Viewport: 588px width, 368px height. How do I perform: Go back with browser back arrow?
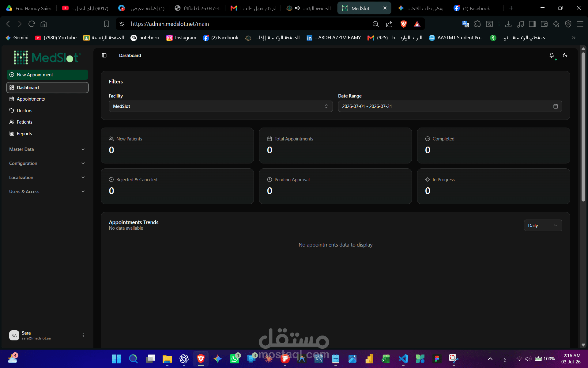pyautogui.click(x=8, y=24)
